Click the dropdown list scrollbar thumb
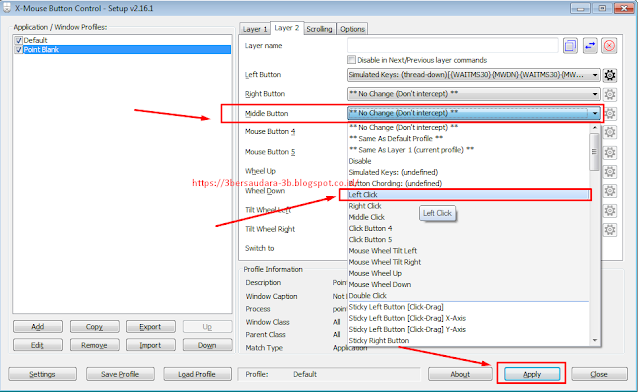This screenshot has width=639, height=392. 595,152
